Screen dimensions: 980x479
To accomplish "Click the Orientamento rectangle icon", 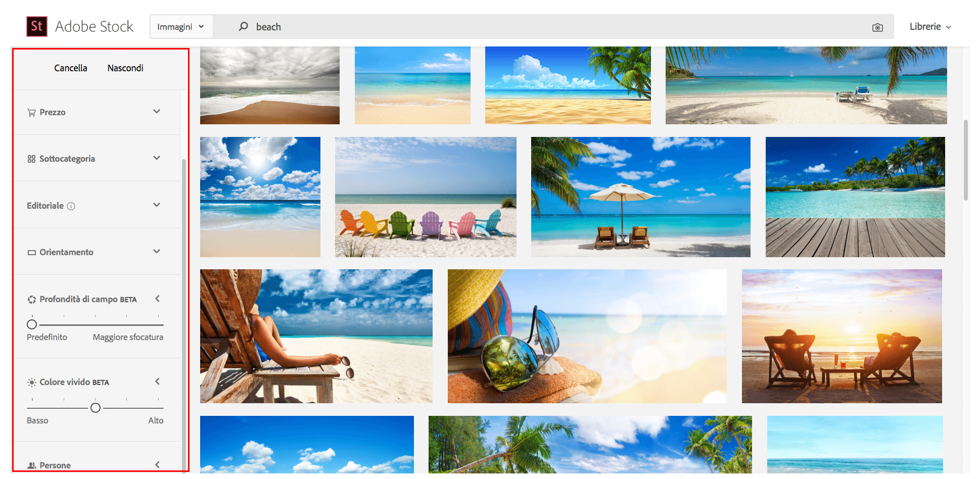I will pos(31,253).
